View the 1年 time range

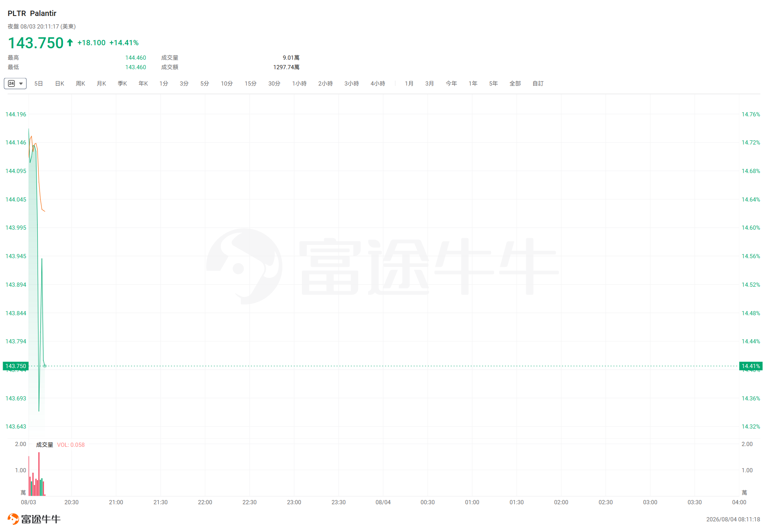click(x=473, y=84)
